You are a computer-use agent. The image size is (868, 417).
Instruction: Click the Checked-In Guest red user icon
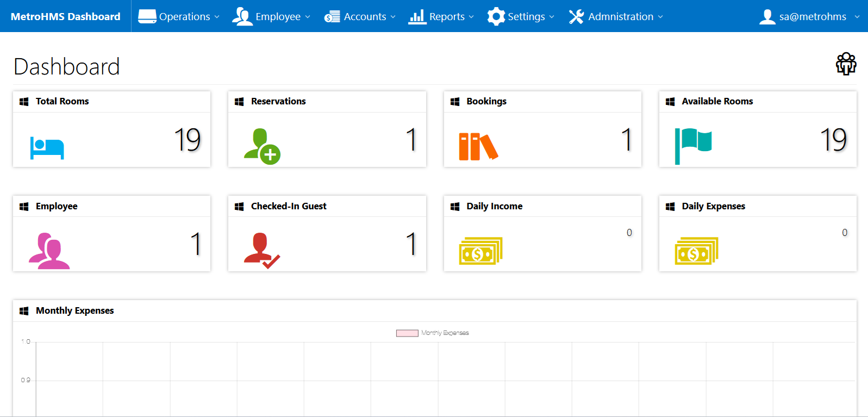point(262,251)
